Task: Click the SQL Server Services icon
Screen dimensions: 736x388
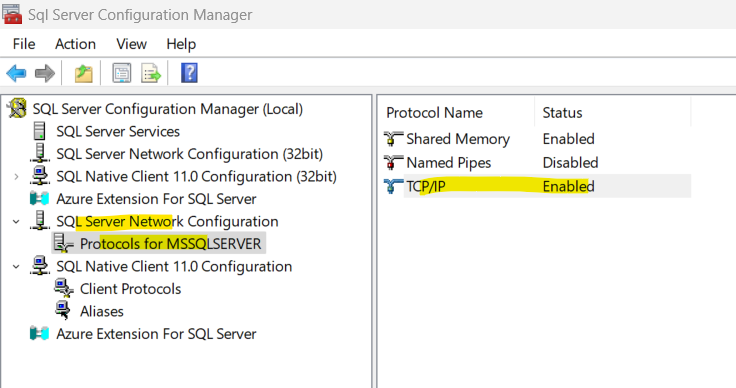Action: [x=40, y=131]
